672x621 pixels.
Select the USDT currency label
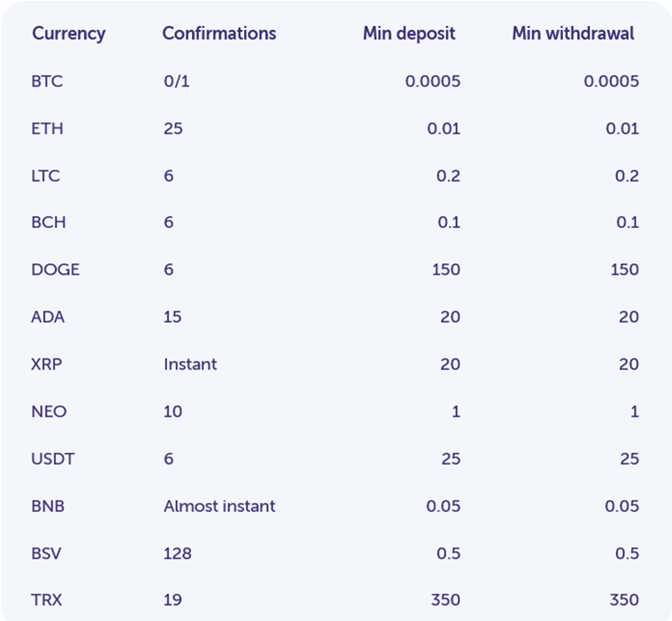pos(53,459)
